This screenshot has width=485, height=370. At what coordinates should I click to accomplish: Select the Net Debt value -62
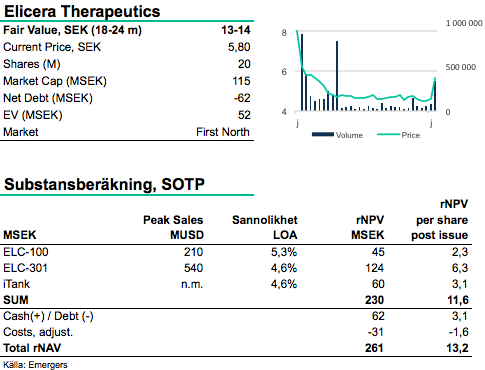(242, 98)
